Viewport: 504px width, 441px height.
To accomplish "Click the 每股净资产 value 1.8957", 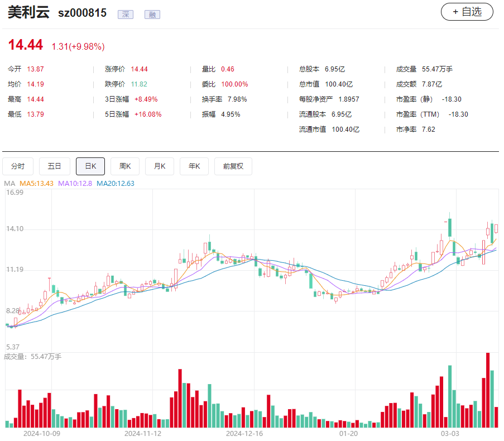I will pyautogui.click(x=349, y=99).
